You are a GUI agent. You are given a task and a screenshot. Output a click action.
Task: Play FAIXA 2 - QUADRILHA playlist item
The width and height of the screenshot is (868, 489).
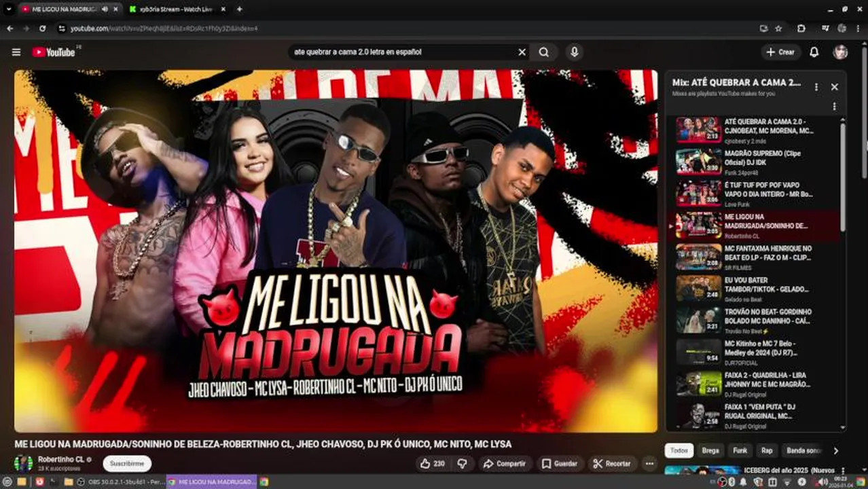click(755, 383)
